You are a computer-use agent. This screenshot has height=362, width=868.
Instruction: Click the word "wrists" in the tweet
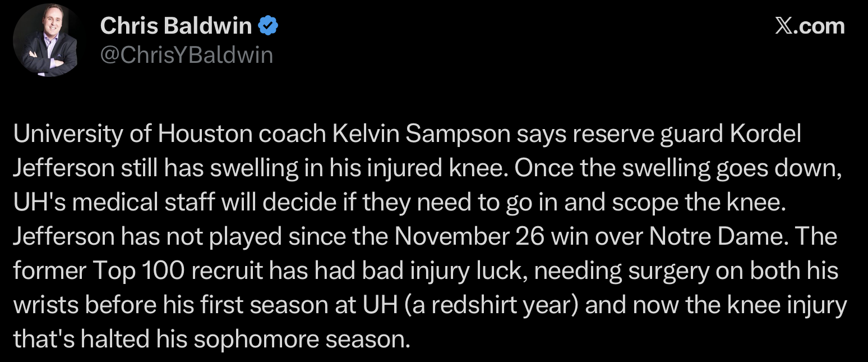[x=44, y=305]
